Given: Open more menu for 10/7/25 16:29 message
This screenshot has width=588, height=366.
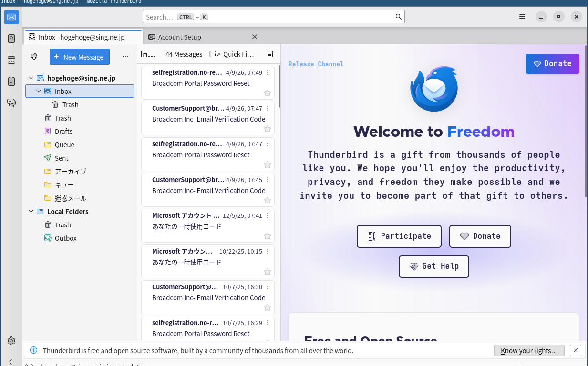Looking at the screenshot, I should (x=268, y=323).
